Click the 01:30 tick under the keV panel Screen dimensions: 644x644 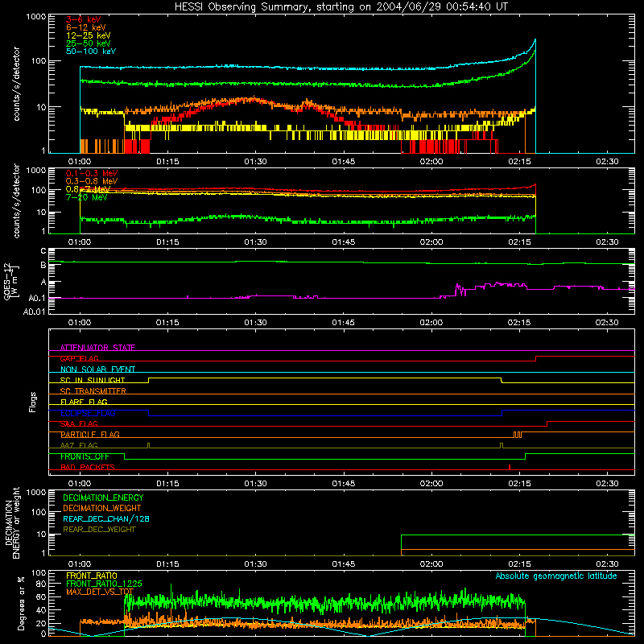pos(255,162)
